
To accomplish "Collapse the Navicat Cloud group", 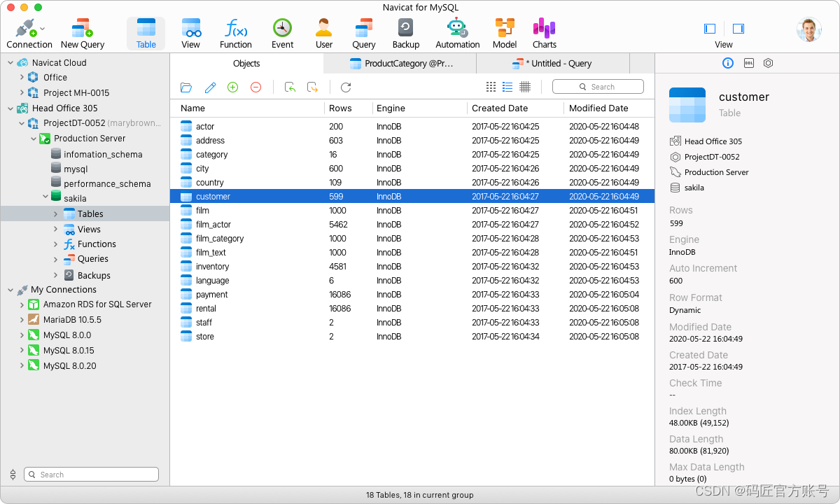I will (x=10, y=63).
